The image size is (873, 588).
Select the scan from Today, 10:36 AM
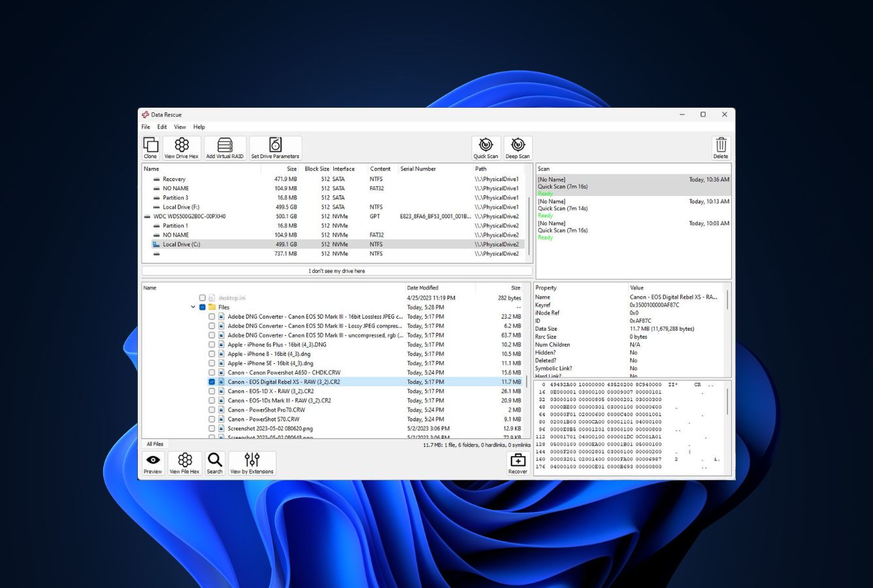pos(633,186)
